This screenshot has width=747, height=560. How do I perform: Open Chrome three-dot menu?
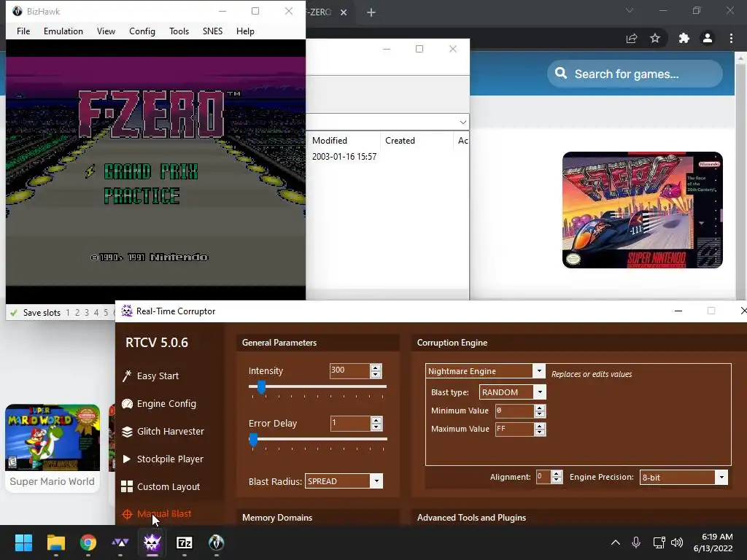731,38
